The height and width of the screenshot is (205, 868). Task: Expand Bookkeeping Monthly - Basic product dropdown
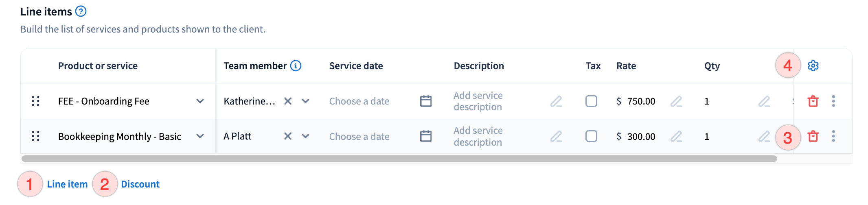pyautogui.click(x=200, y=136)
